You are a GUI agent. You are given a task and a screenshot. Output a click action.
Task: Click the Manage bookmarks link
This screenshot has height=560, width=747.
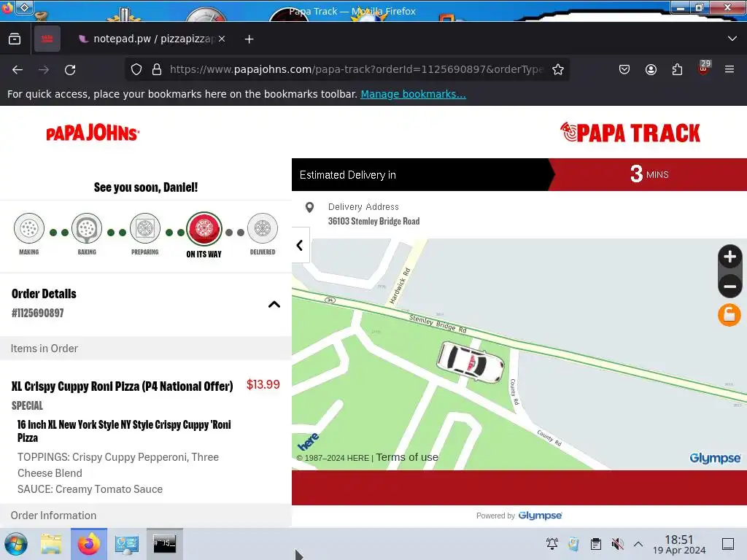click(413, 94)
